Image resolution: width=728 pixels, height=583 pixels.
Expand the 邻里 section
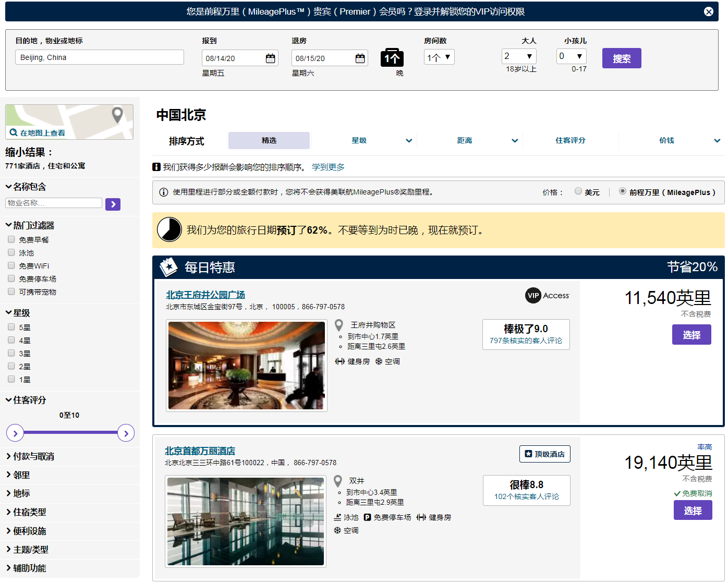point(18,475)
